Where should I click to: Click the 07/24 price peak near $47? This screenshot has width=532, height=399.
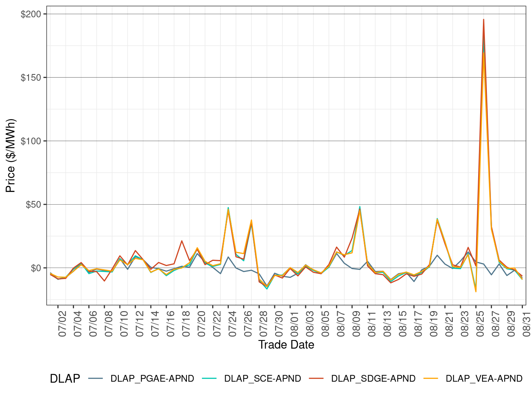click(x=228, y=208)
